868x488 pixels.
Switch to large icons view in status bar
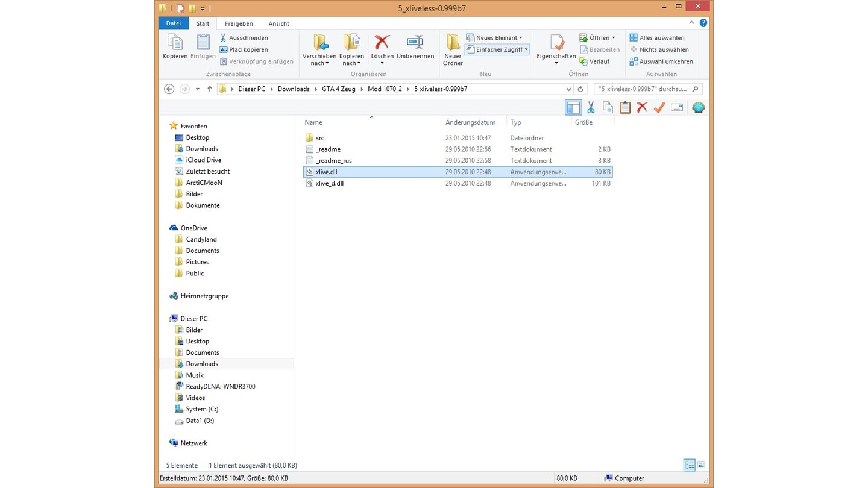[x=702, y=465]
